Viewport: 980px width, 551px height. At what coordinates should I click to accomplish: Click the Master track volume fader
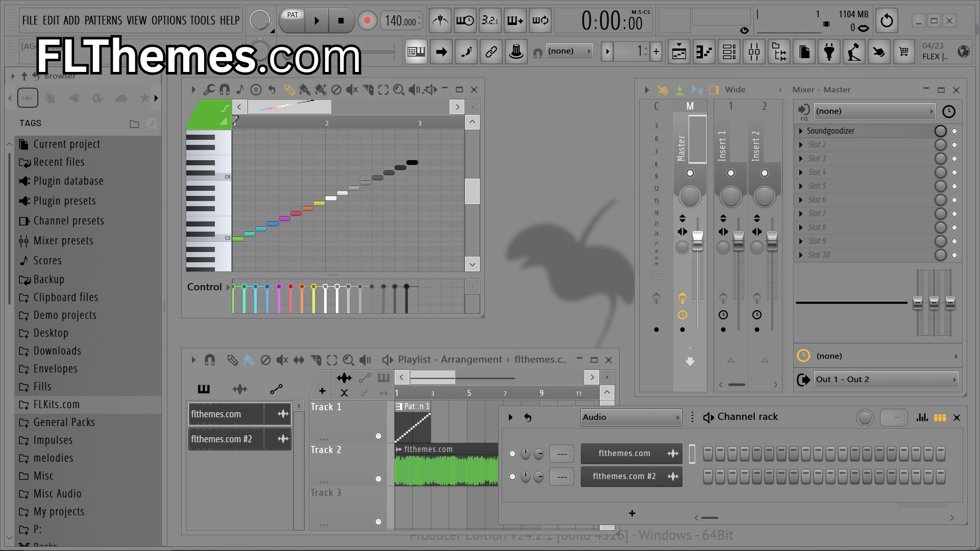point(697,241)
